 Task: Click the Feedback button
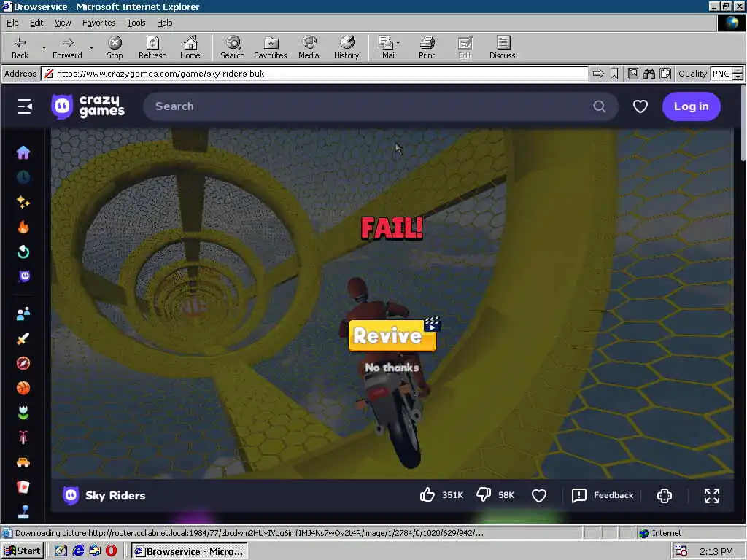(x=603, y=495)
